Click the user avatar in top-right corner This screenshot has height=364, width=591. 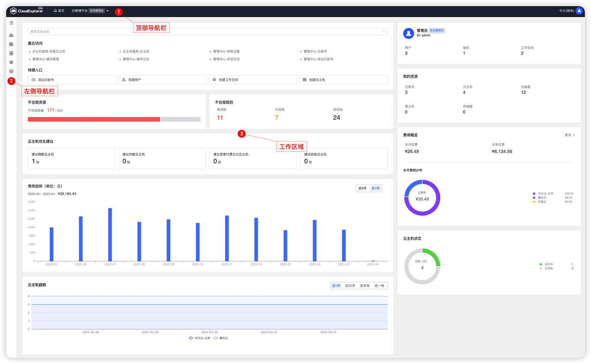[579, 11]
